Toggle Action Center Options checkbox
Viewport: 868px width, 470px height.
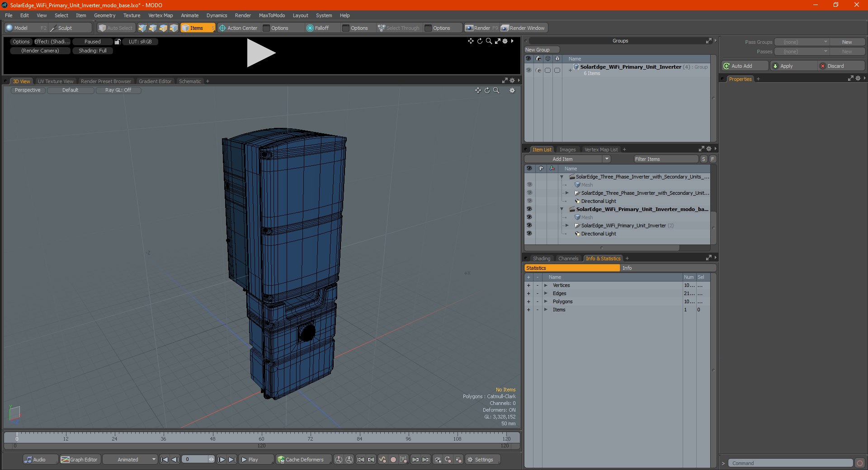pos(267,28)
